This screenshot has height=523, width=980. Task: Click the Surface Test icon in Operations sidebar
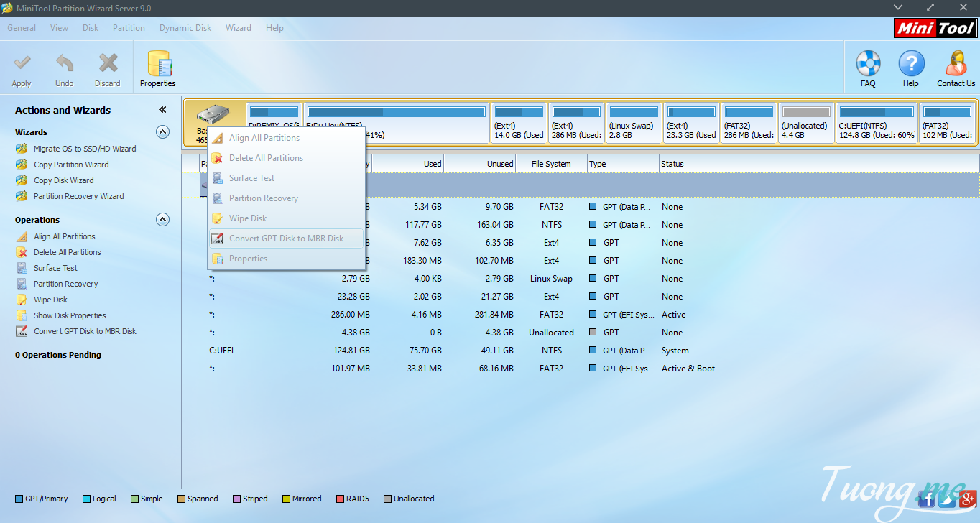point(22,268)
